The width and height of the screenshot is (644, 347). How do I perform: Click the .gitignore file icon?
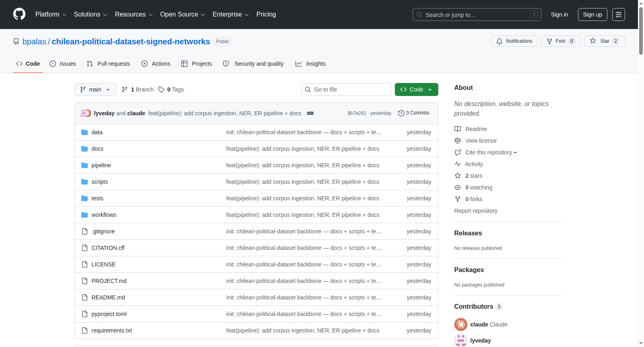[x=85, y=231]
